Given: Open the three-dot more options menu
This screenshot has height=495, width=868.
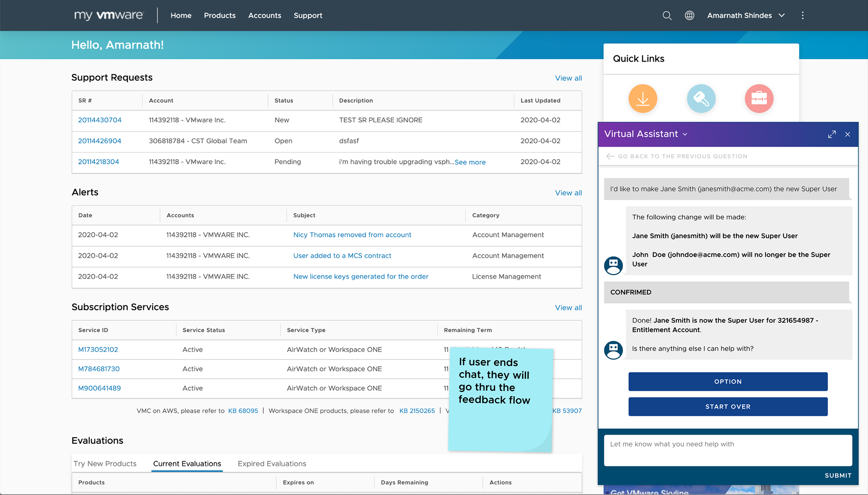Looking at the screenshot, I should click(x=802, y=15).
